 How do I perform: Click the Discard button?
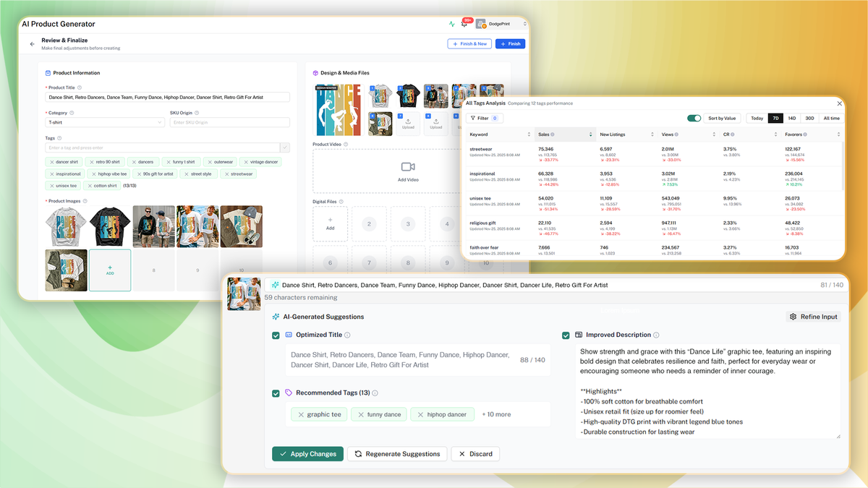(475, 454)
